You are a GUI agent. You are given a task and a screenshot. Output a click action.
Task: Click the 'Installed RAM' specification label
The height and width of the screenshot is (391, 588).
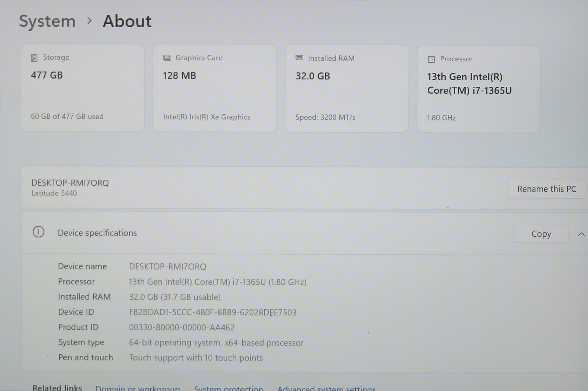click(84, 297)
